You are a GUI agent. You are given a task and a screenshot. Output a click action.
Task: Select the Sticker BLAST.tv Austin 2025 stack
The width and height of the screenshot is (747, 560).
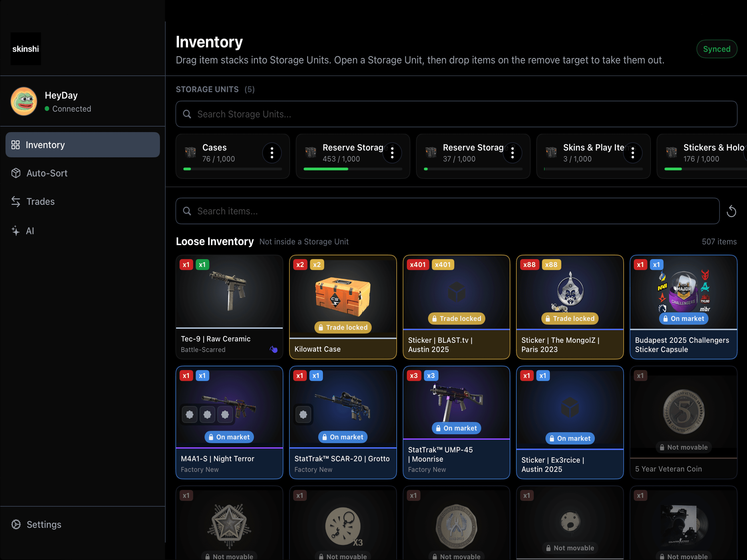click(456, 307)
